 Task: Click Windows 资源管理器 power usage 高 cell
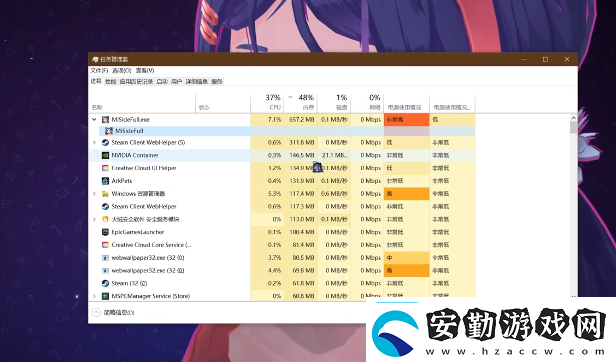coord(407,194)
